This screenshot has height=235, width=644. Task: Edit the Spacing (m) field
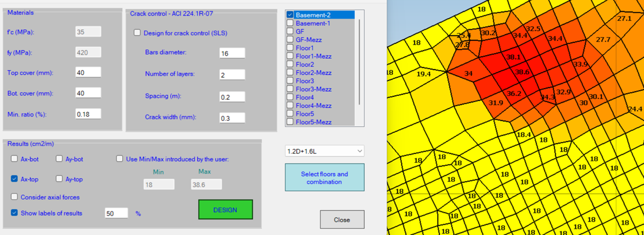point(232,96)
